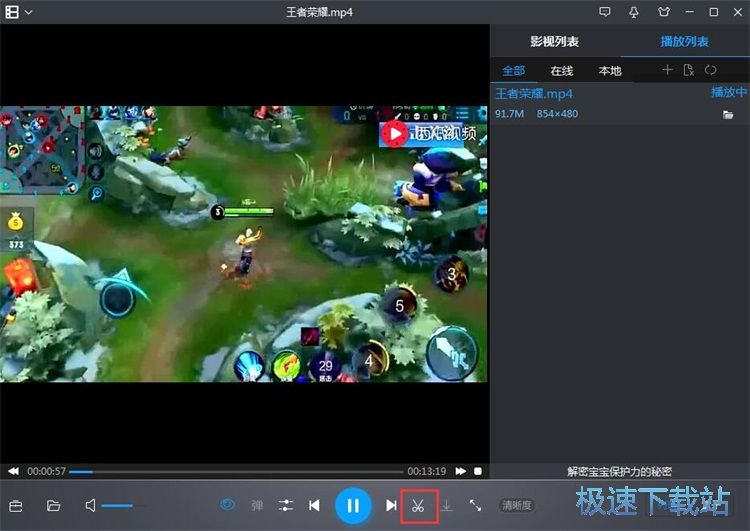750x531 pixels.
Task: Open the feedback message icon
Action: (x=605, y=12)
